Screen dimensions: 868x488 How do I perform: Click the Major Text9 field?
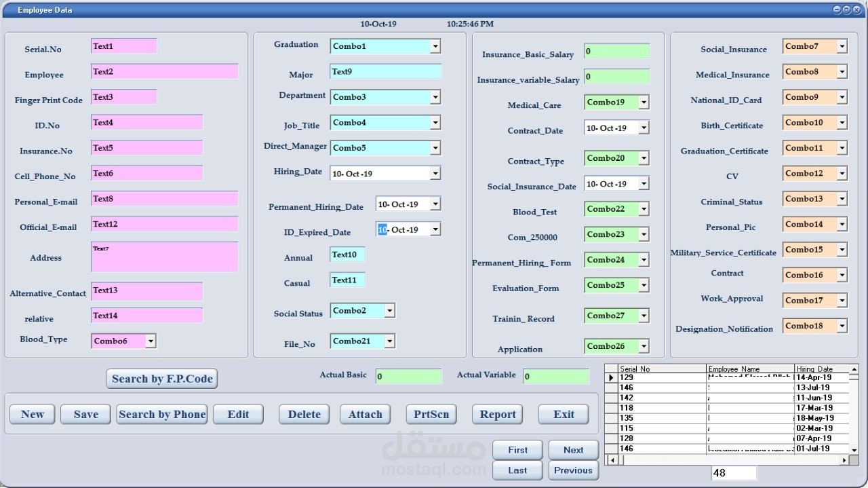click(386, 72)
